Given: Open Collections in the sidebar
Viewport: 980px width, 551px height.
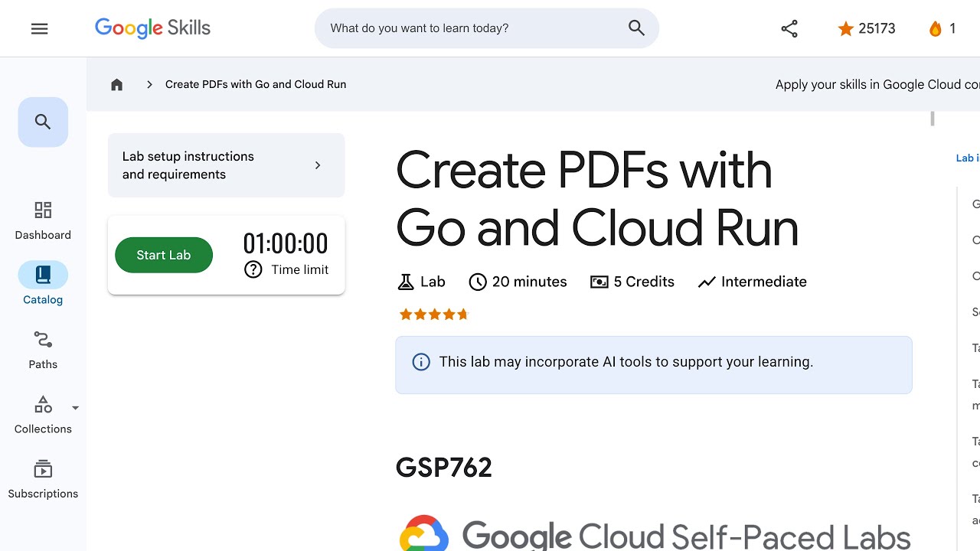Looking at the screenshot, I should tap(43, 415).
